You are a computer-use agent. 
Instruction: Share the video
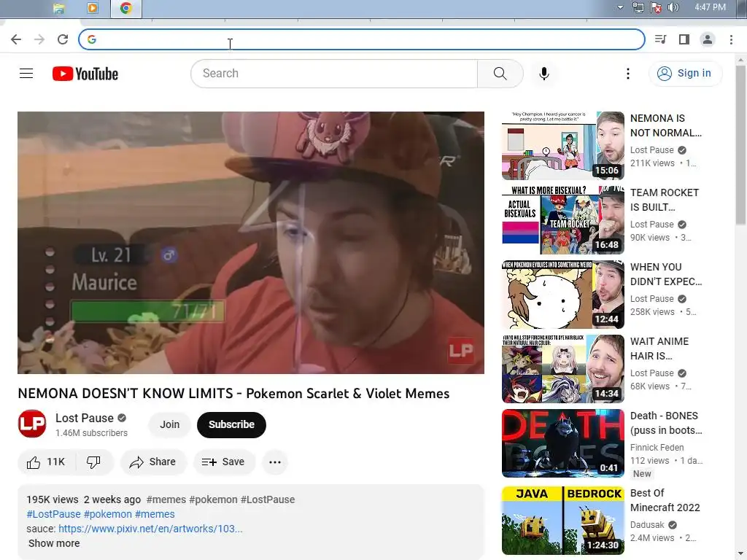click(153, 462)
